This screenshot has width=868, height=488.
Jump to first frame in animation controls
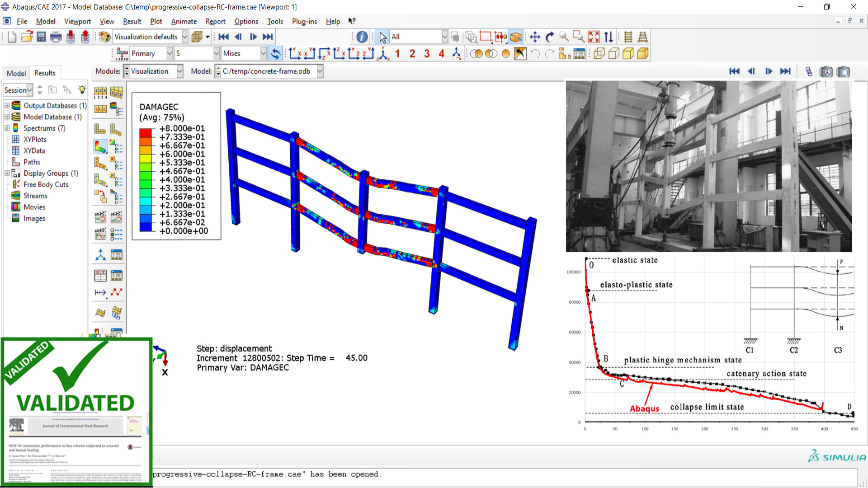pos(224,37)
